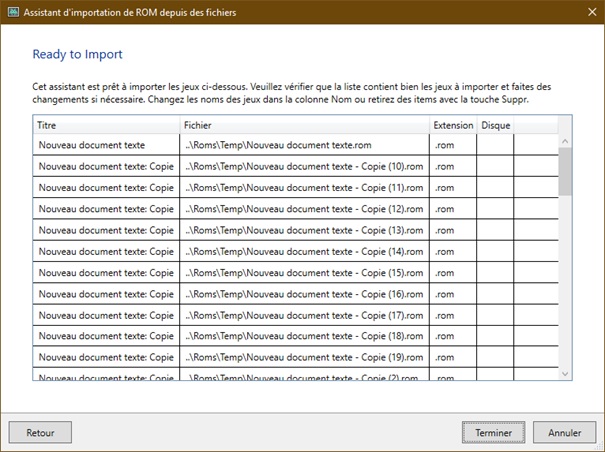The height and width of the screenshot is (452, 605).
Task: Click the Extension column header
Action: click(x=452, y=125)
